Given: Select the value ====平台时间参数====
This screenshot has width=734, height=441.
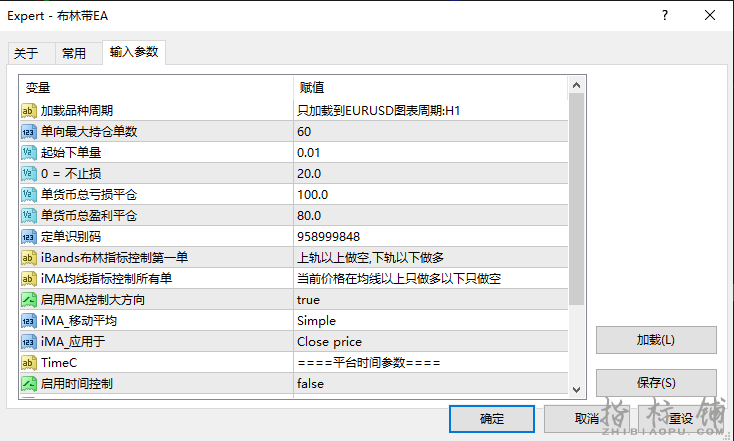Looking at the screenshot, I should coord(369,363).
